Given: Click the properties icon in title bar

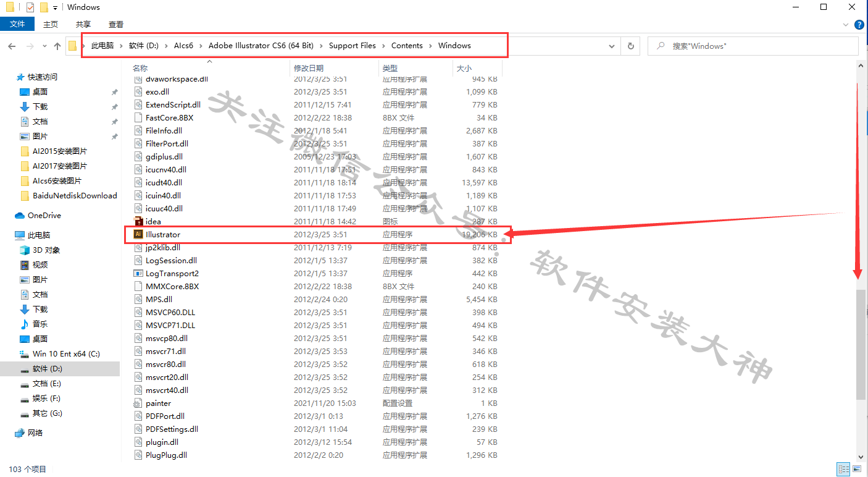Looking at the screenshot, I should (x=30, y=7).
